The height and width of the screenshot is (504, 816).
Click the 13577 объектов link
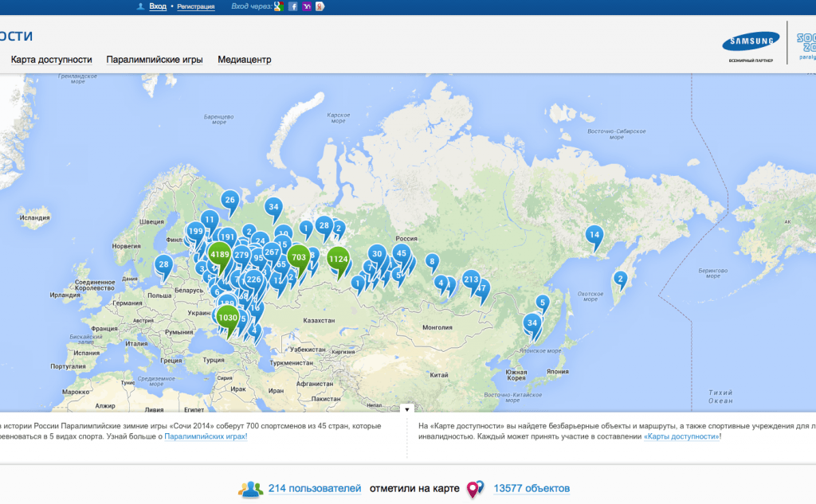pos(532,488)
